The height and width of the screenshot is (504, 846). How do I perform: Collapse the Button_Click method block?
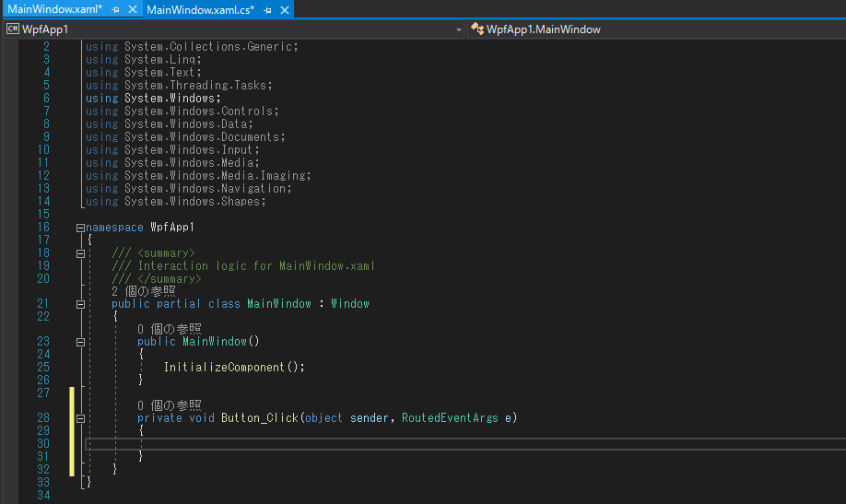[80, 418]
